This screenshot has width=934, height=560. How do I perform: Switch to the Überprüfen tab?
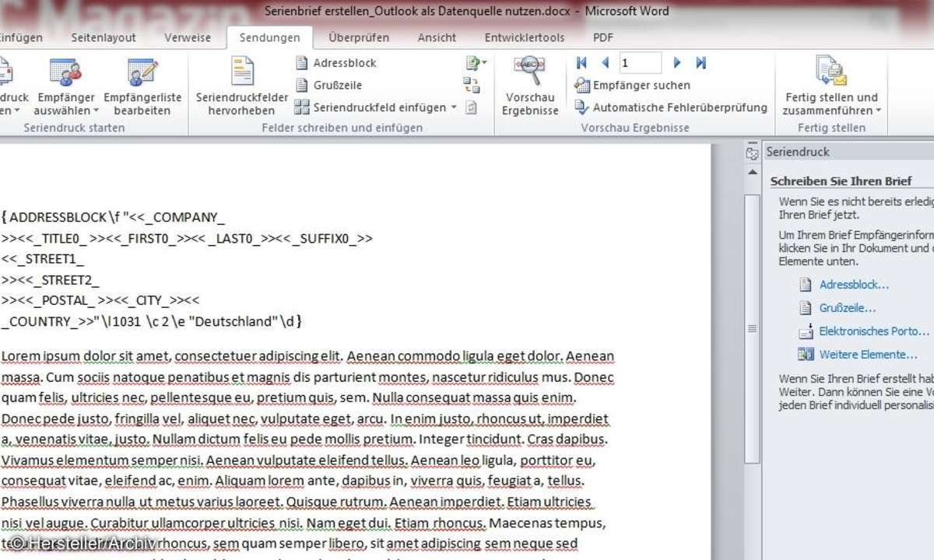(359, 37)
